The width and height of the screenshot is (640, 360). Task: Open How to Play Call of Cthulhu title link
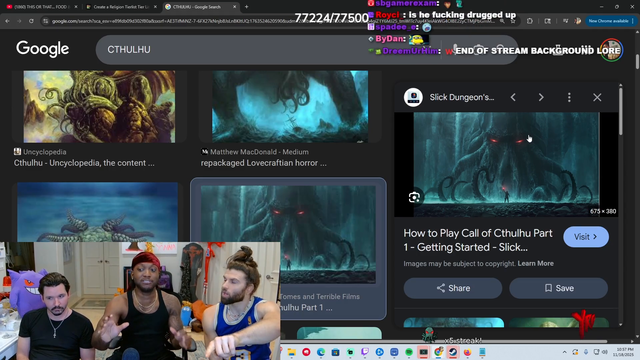[x=478, y=240]
